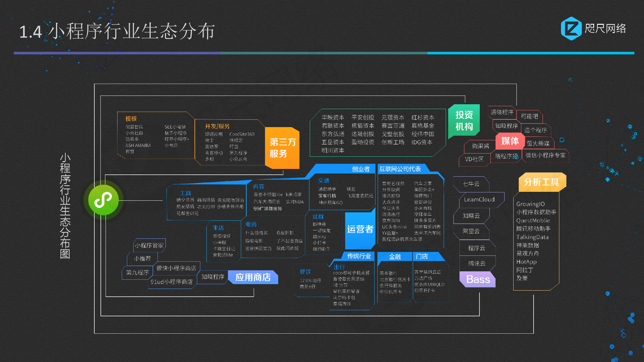Click 红杉资本 in investors list

point(423,117)
